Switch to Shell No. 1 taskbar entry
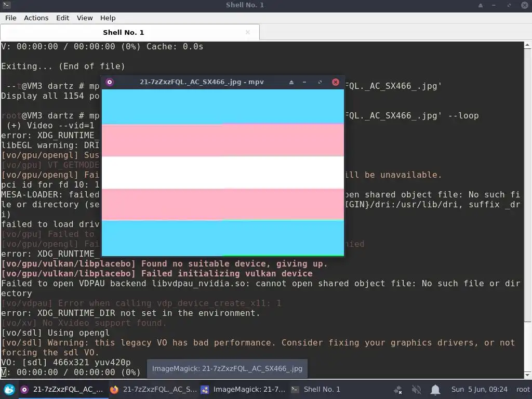The width and height of the screenshot is (532, 399). 316,390
